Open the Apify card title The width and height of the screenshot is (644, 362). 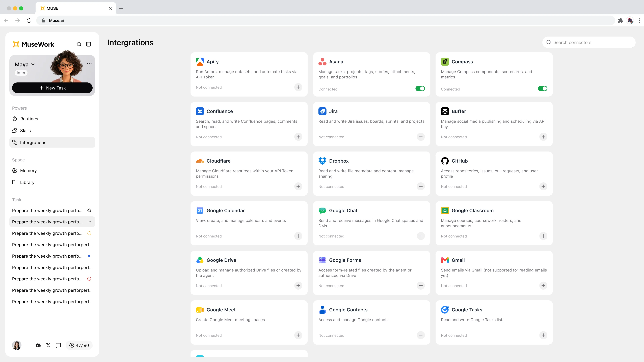coord(212,62)
